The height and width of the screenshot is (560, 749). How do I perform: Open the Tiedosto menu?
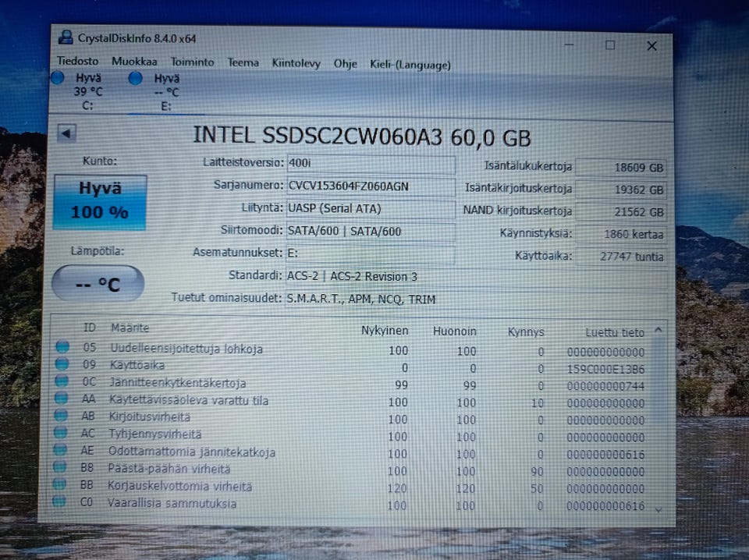pyautogui.click(x=77, y=61)
